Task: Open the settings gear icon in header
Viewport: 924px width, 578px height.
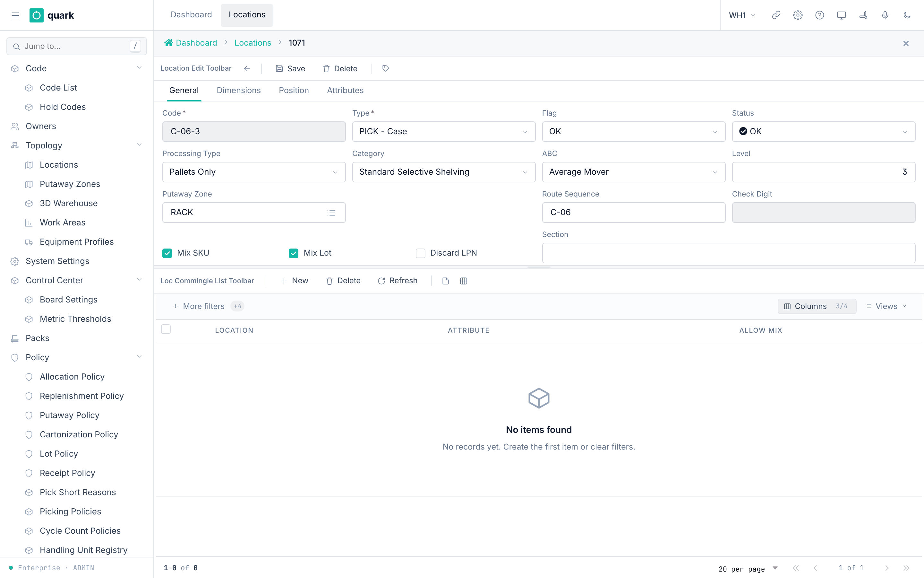Action: point(798,15)
